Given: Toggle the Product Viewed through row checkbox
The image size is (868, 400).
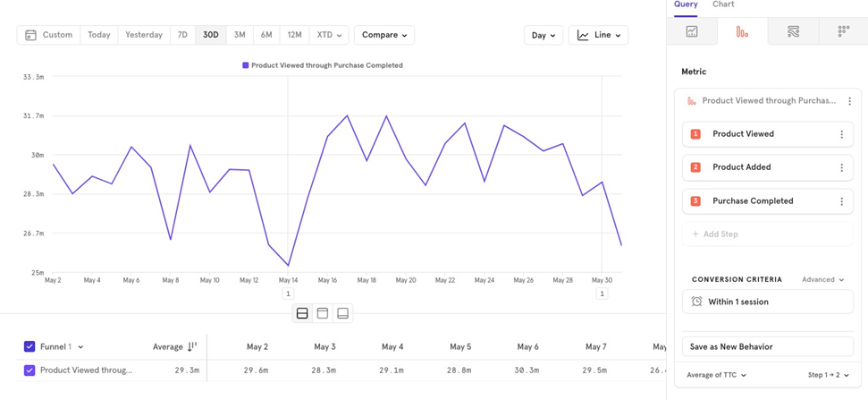Looking at the screenshot, I should pyautogui.click(x=29, y=370).
